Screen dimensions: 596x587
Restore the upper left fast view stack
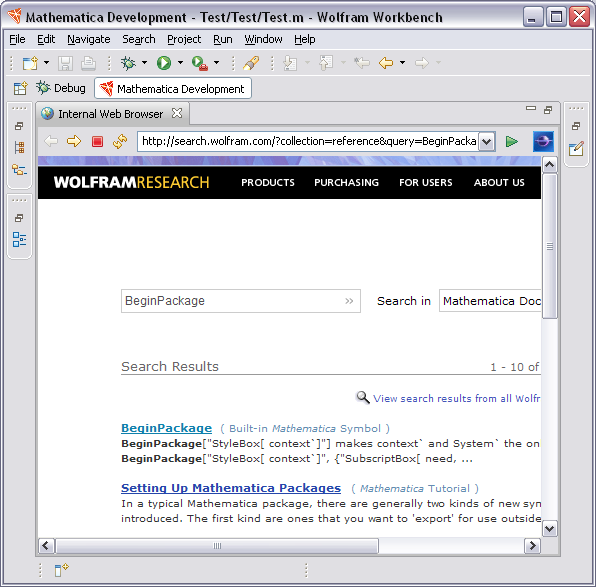[19, 126]
